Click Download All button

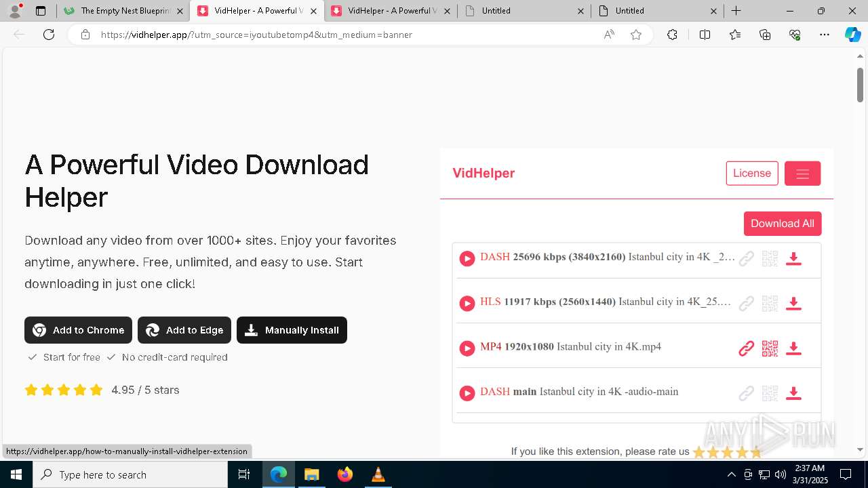[783, 224]
